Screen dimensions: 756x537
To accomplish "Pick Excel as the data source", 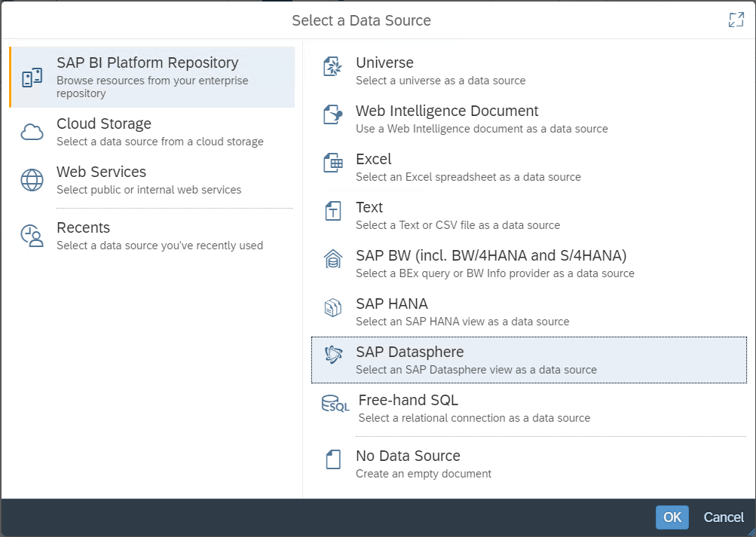I will coord(529,167).
